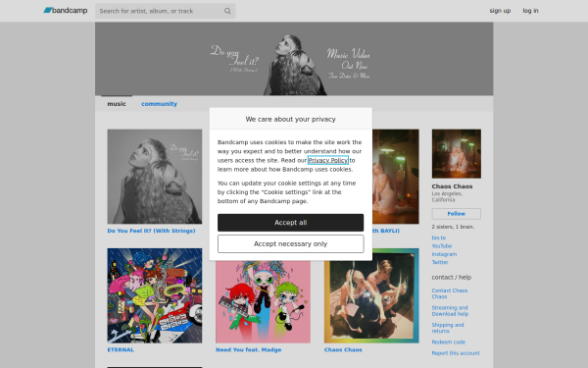Click Contact Chaos Chaos link
588x368 pixels.
click(449, 293)
